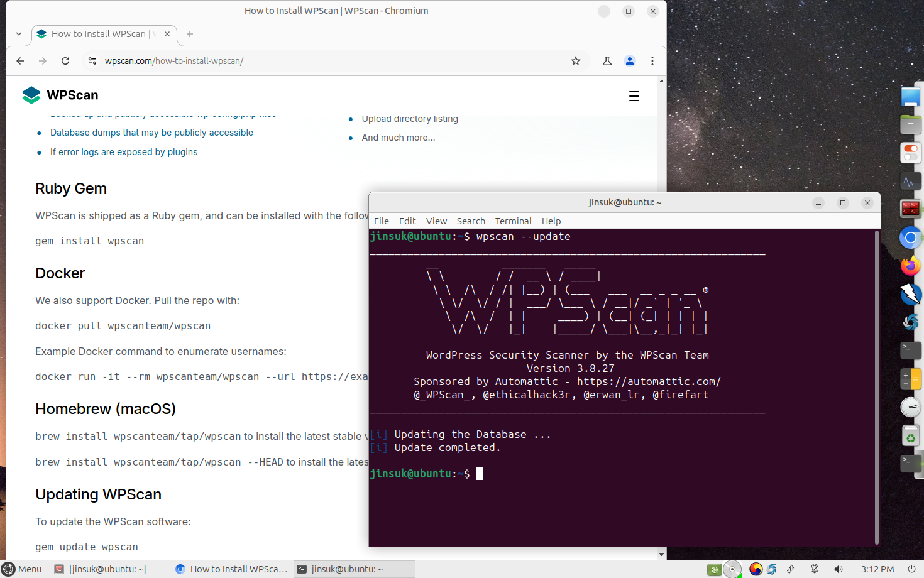Switch to How to Install WPScan taskbar item

[231, 569]
